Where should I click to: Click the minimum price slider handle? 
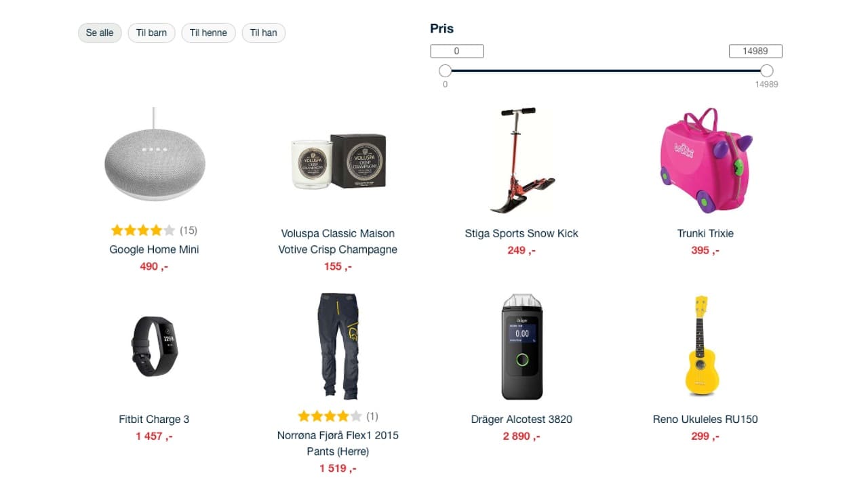pyautogui.click(x=445, y=70)
